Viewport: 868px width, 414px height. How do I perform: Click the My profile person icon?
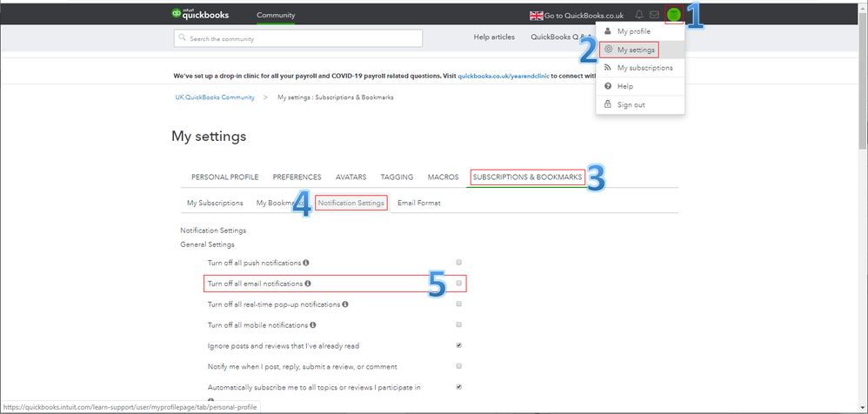tap(608, 31)
